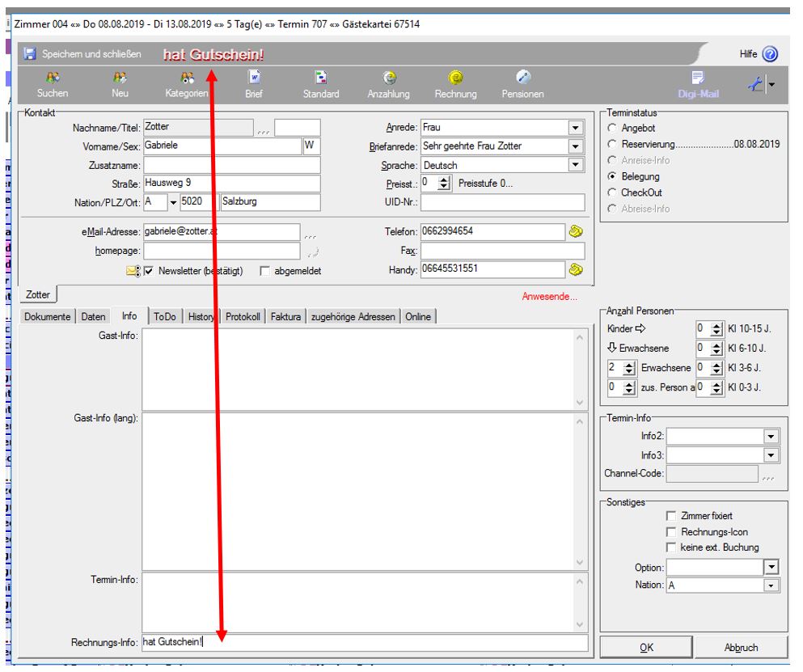Screen dimensions: 803x672
Task: Open the Nation dropdown in Kontakt address row
Action: click(x=173, y=203)
